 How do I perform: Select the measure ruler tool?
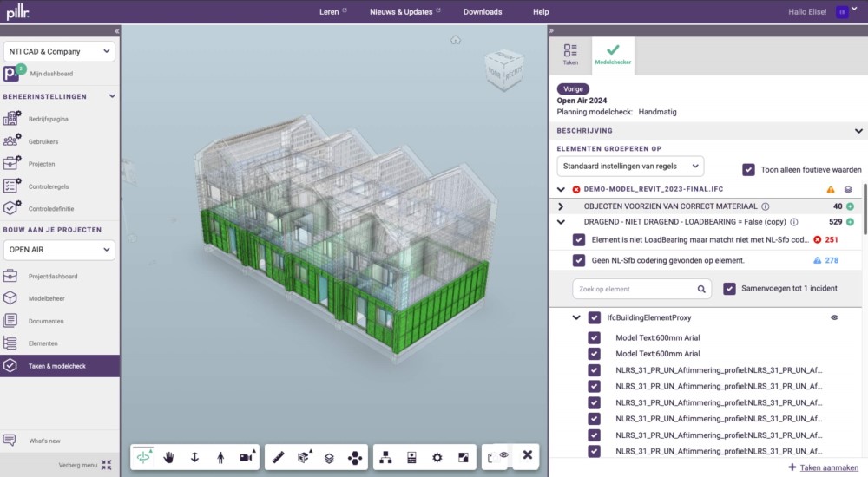click(278, 457)
